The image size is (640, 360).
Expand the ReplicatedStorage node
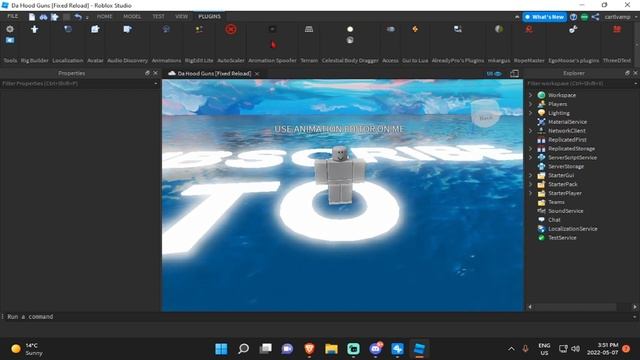(531, 149)
